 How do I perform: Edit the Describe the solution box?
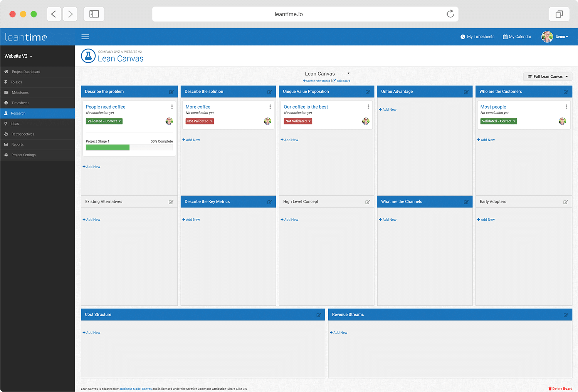270,92
